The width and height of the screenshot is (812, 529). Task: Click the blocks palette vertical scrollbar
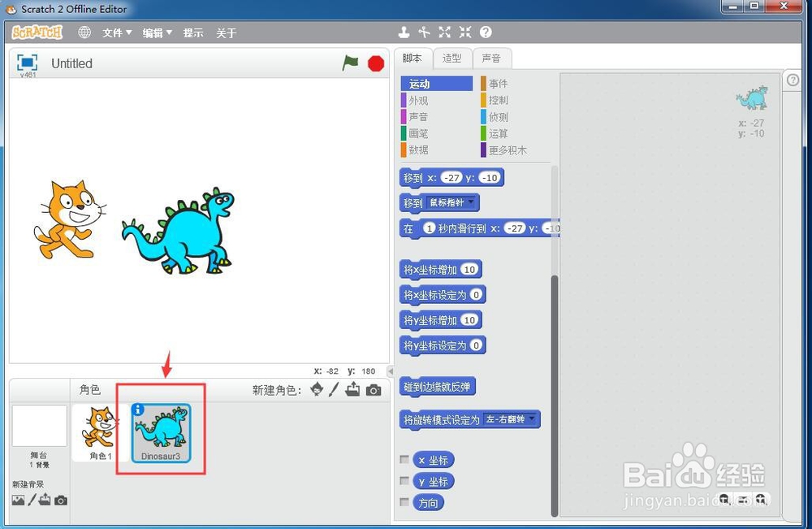[x=555, y=395]
